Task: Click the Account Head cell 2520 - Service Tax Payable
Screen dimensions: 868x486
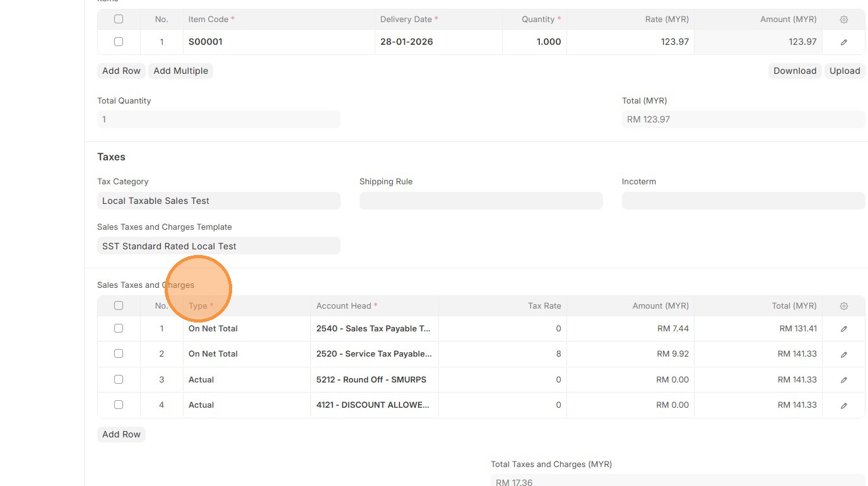Action: (375, 353)
